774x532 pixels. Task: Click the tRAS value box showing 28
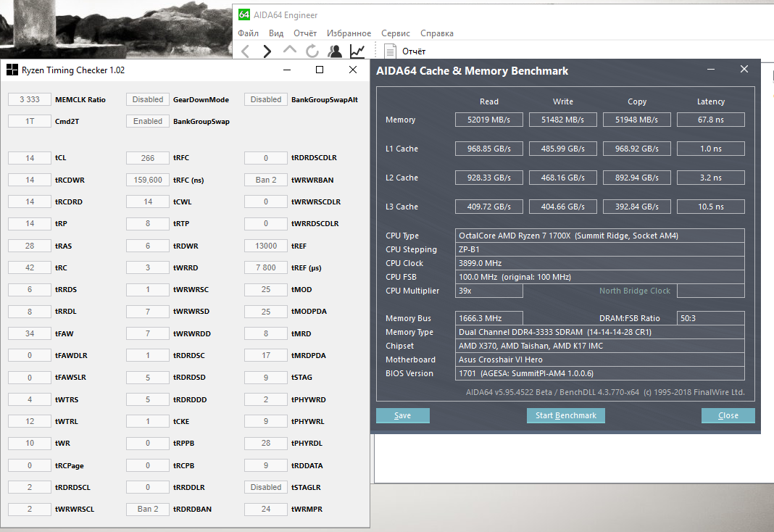click(30, 246)
